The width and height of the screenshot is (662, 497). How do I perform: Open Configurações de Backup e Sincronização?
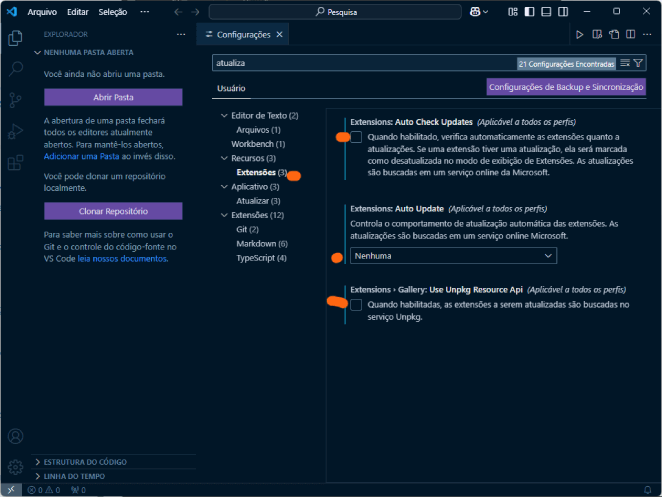tap(566, 87)
